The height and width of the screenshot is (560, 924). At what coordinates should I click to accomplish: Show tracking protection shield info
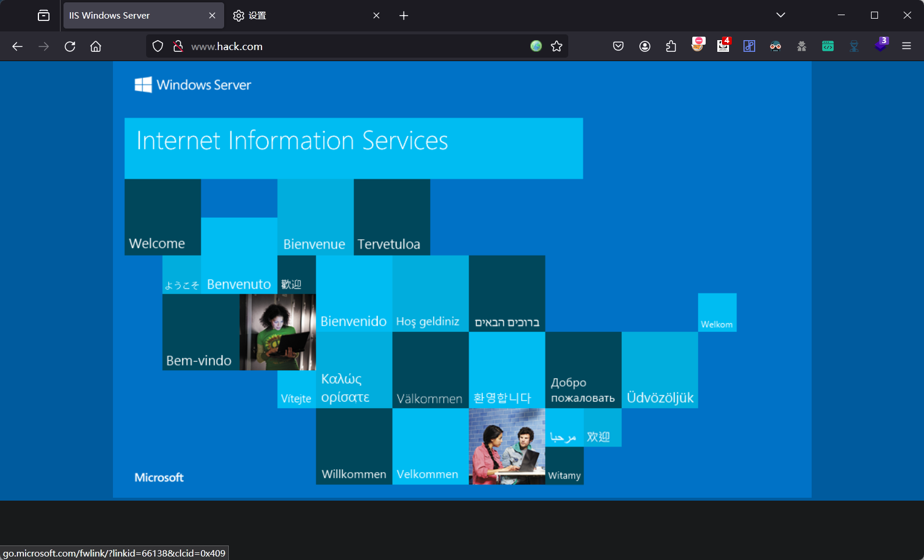pos(158,47)
